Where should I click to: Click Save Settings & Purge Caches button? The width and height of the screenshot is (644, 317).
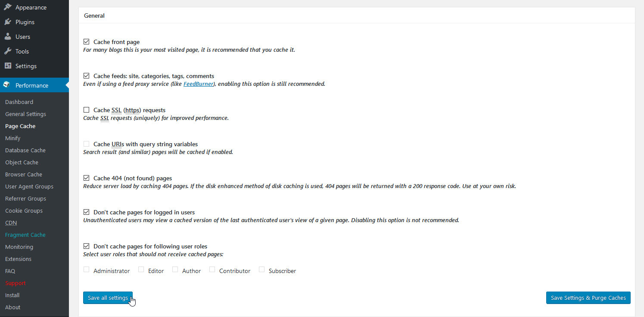588,298
